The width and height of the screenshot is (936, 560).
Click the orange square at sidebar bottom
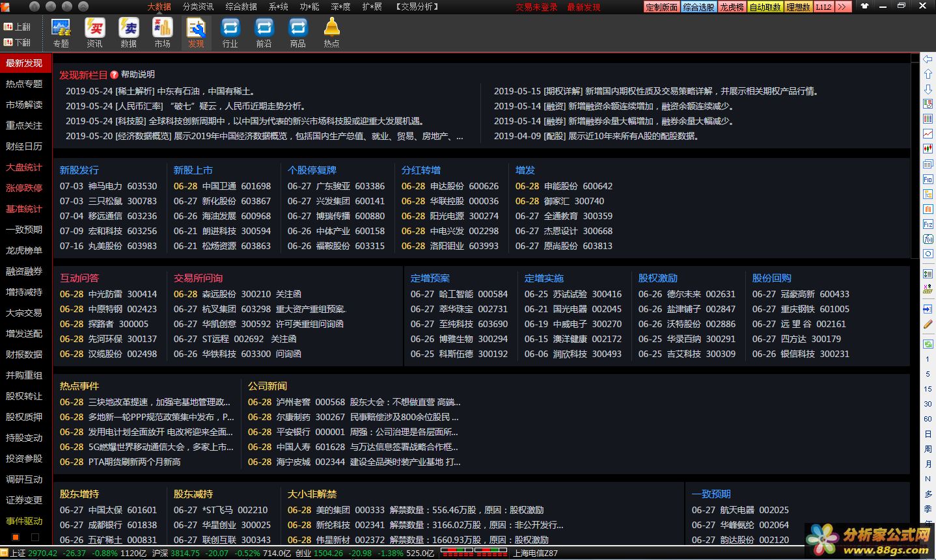[x=16, y=537]
